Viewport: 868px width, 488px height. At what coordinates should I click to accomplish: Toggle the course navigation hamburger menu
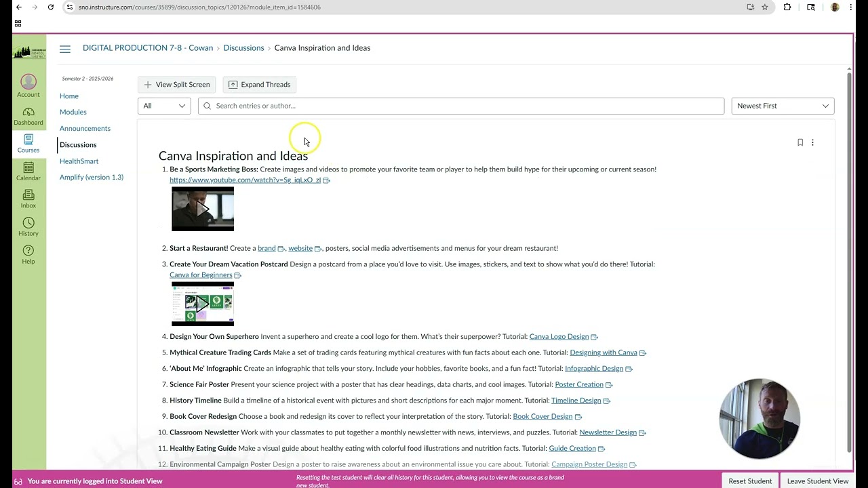click(x=65, y=49)
